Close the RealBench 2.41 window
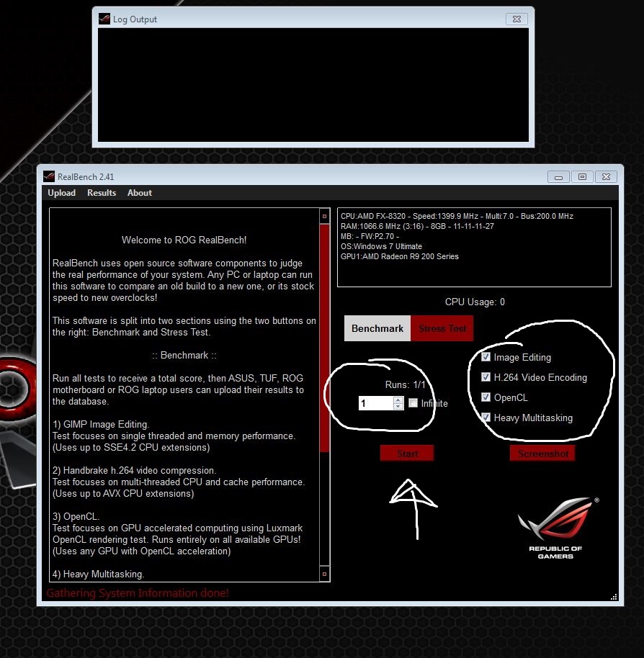The width and height of the screenshot is (644, 658). pos(607,177)
